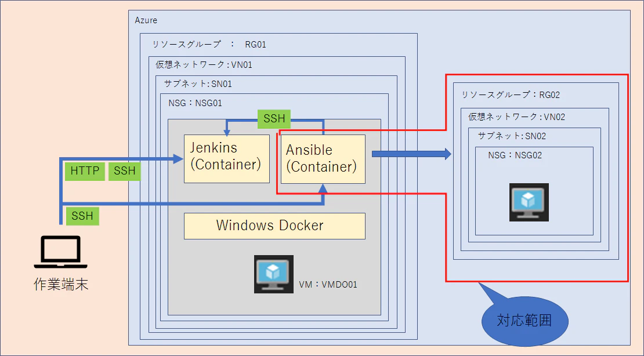This screenshot has height=356, width=644.
Task: Select the Ansible (Container) box
Action: pos(323,159)
